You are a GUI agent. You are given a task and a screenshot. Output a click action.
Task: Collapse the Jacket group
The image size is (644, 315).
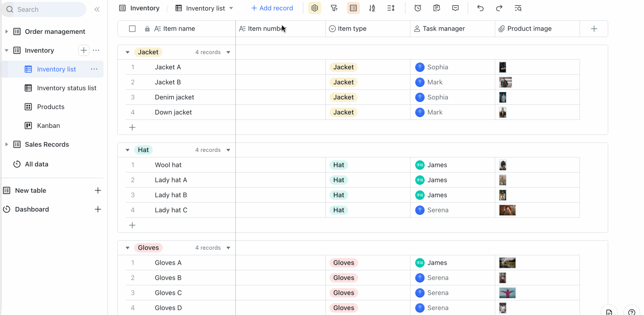click(127, 52)
